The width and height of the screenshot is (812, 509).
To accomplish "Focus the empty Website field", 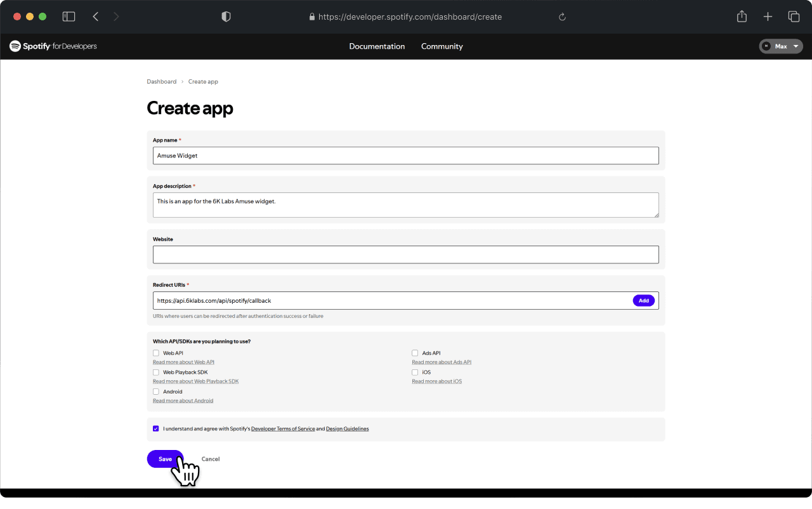I will pos(406,255).
